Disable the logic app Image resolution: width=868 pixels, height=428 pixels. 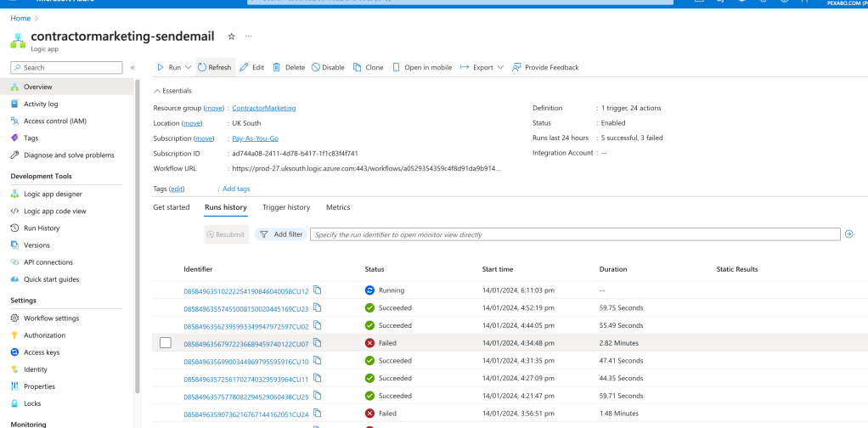tap(328, 68)
